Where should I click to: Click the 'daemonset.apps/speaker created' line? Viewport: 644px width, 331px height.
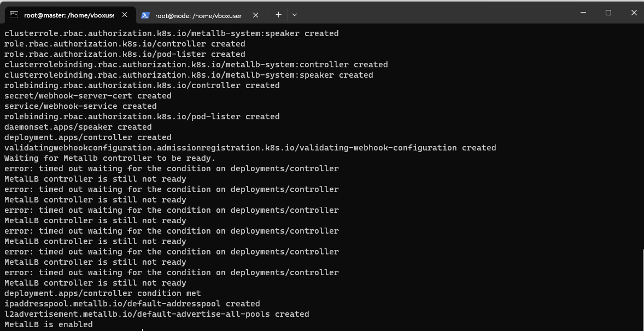coord(78,127)
